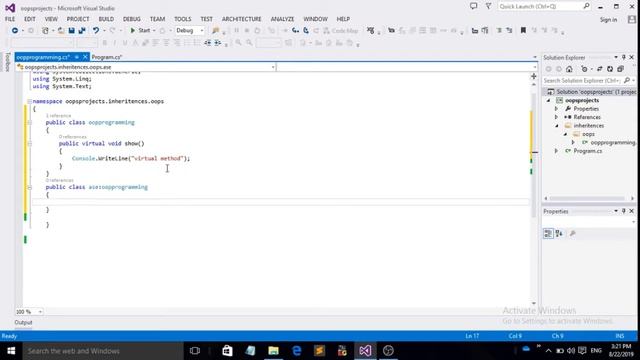The width and height of the screenshot is (640, 360).
Task: Click the New Project toolbar icon
Action: click(x=45, y=31)
